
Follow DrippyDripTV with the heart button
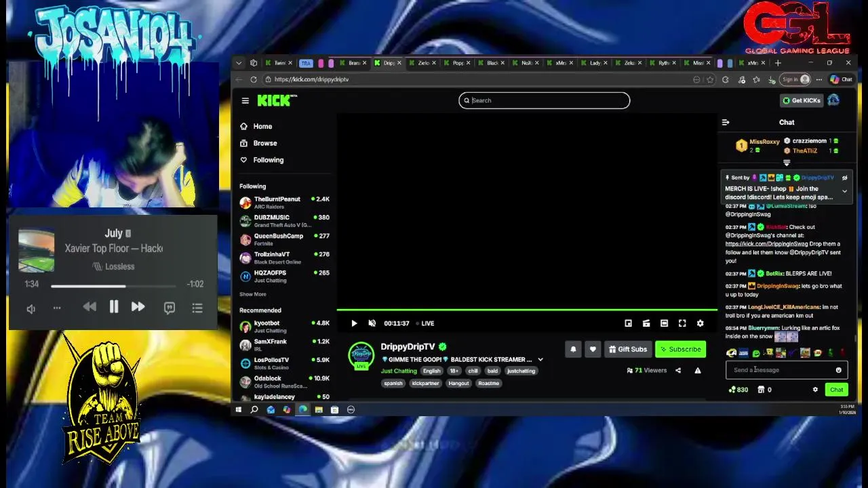(593, 349)
